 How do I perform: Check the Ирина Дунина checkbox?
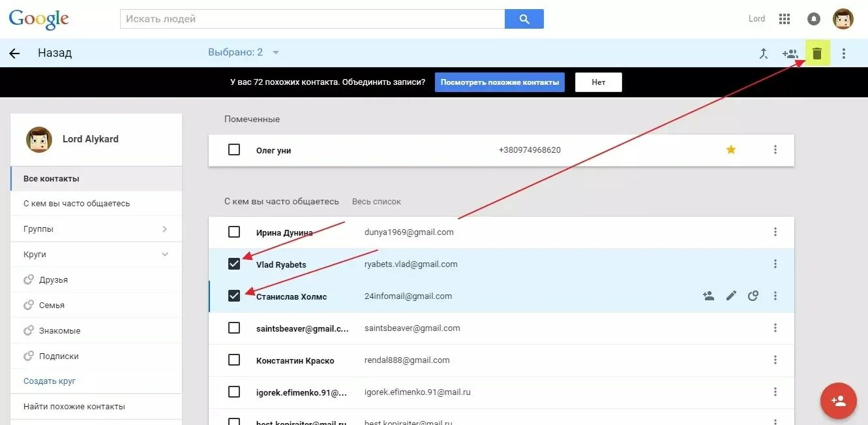[x=234, y=232]
